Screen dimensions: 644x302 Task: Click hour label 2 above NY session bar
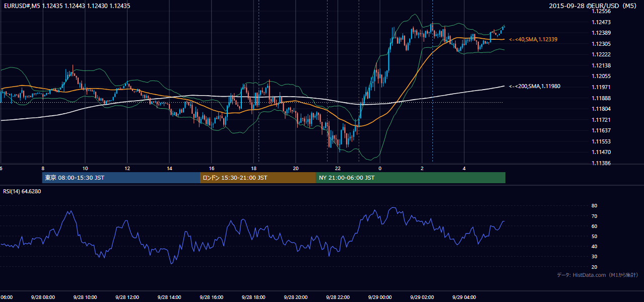pos(422,169)
